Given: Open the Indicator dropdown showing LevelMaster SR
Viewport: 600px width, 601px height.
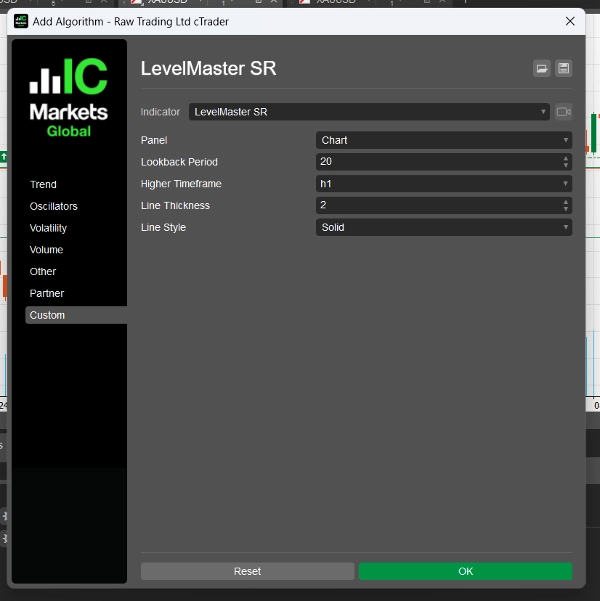Looking at the screenshot, I should 369,112.
